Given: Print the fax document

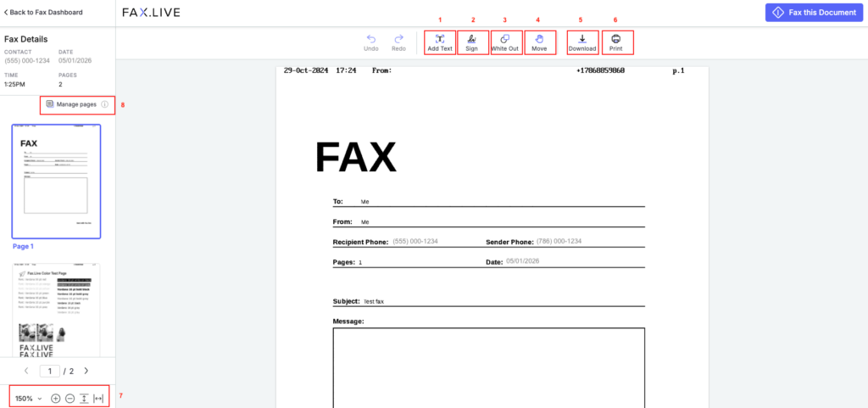Looking at the screenshot, I should point(616,42).
